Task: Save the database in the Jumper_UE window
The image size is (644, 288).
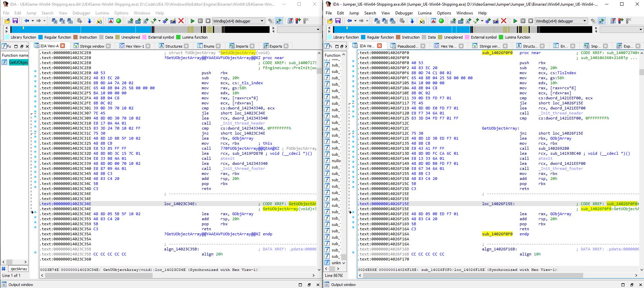Action: tap(338, 21)
